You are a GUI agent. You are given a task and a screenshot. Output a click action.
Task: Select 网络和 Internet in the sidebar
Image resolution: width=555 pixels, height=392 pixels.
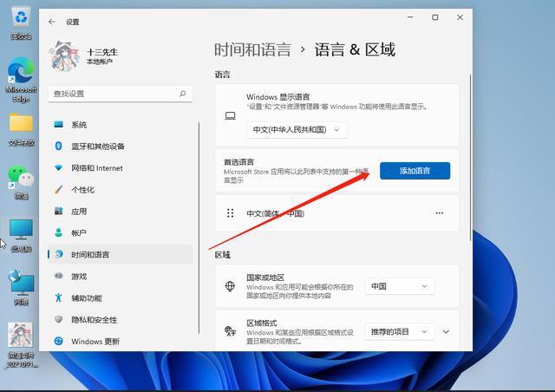point(121,167)
